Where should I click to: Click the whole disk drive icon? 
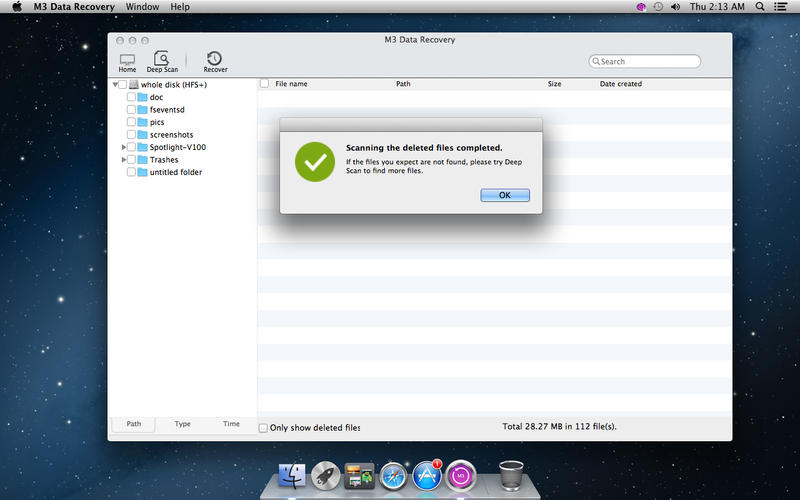tap(134, 85)
